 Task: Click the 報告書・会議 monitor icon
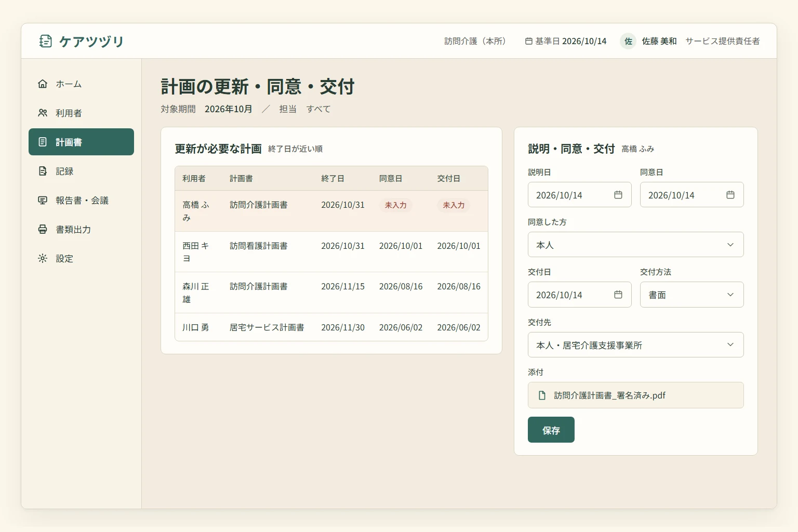click(43, 200)
